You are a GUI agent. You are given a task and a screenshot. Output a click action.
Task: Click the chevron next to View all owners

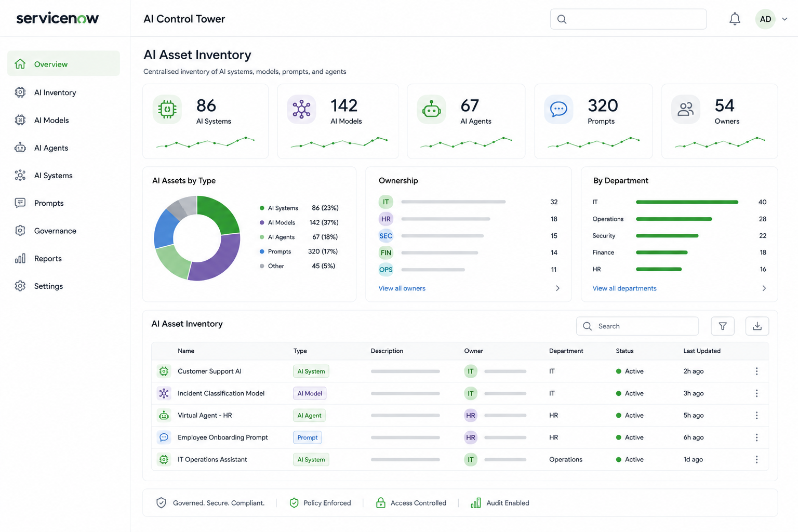[x=557, y=288]
